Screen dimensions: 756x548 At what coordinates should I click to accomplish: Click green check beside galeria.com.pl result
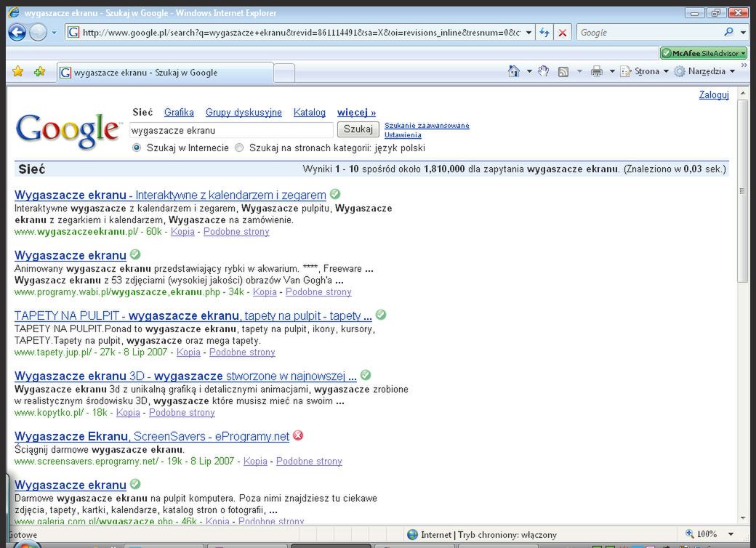click(135, 484)
